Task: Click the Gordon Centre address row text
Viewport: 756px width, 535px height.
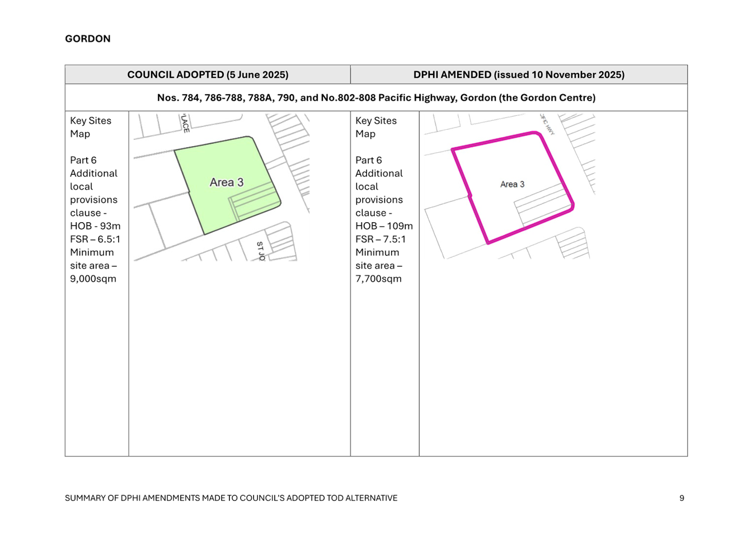Action: click(376, 98)
